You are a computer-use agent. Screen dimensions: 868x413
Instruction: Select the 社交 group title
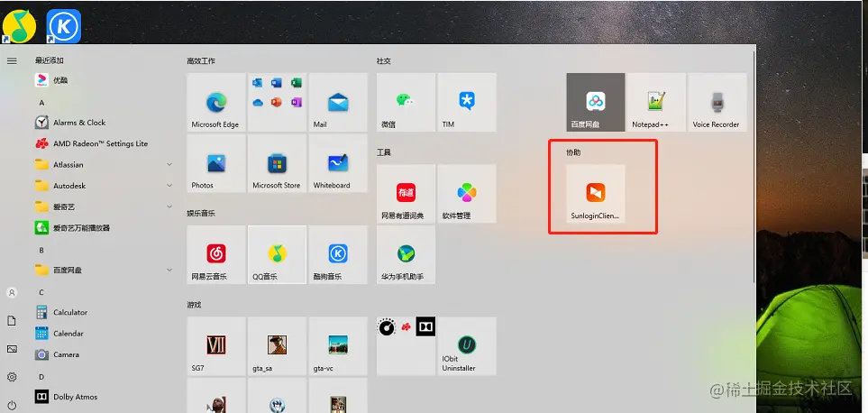click(x=384, y=61)
